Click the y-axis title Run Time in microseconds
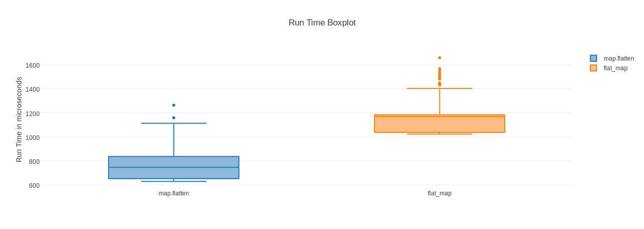The image size is (644, 229). (19, 120)
